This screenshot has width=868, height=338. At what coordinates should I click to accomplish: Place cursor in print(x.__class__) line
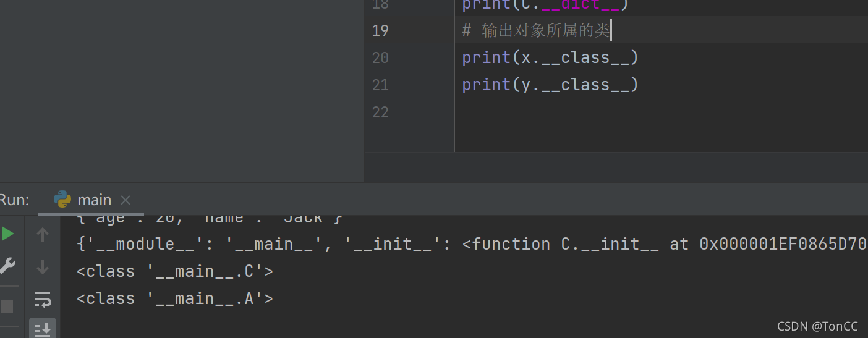550,57
